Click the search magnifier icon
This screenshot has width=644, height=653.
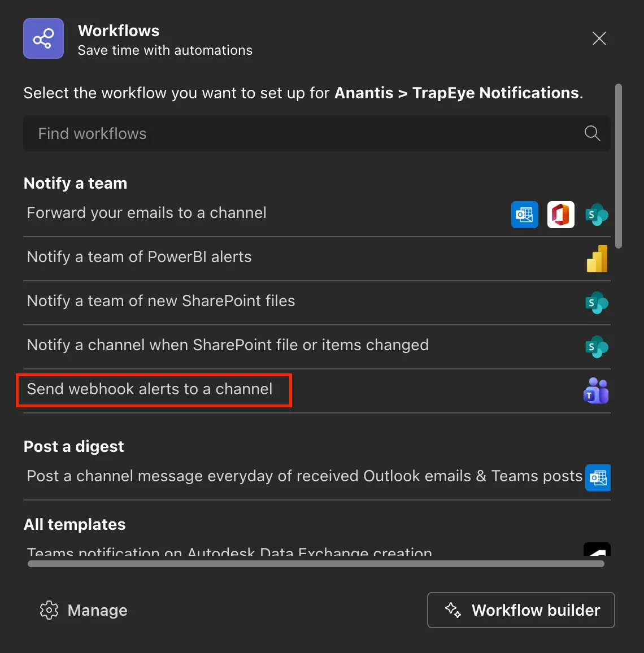pyautogui.click(x=592, y=133)
